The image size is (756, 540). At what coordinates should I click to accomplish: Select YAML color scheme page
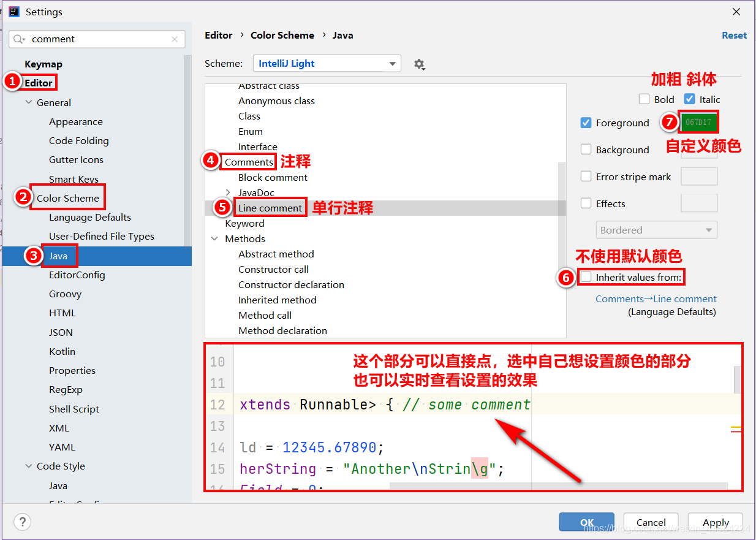pyautogui.click(x=62, y=447)
